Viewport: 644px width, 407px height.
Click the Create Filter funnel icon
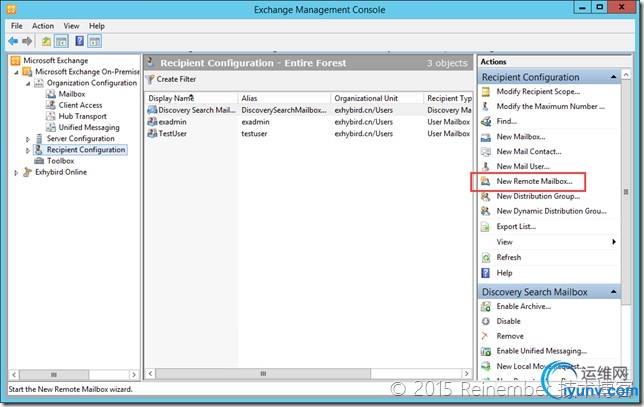(x=150, y=79)
